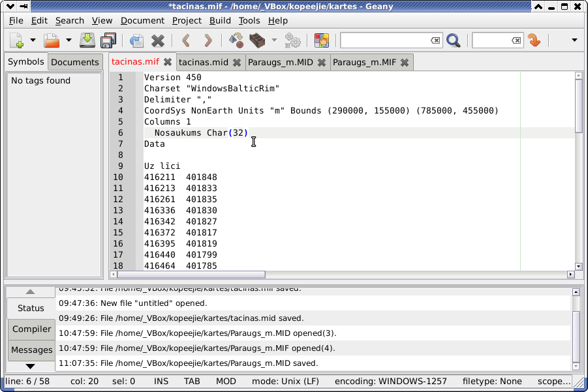Viewport: 588px width, 392px height.
Task: Clear the search field text
Action: pos(435,40)
